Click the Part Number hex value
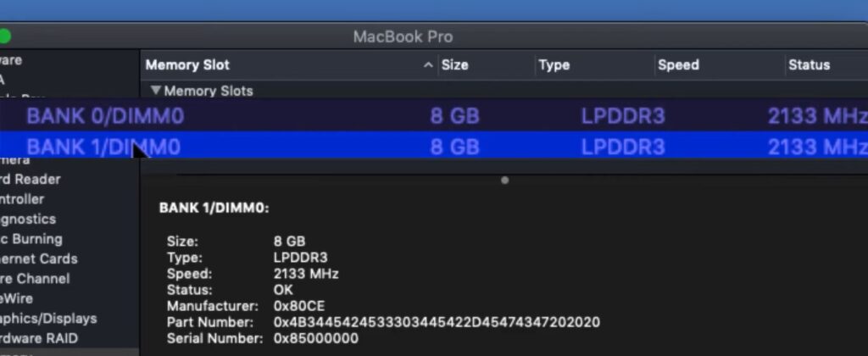This screenshot has width=868, height=356. (x=437, y=323)
